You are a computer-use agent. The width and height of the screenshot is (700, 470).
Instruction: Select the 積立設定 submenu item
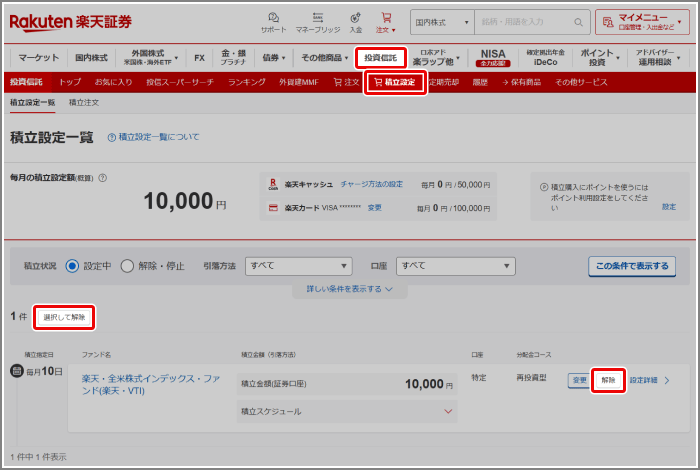point(395,82)
